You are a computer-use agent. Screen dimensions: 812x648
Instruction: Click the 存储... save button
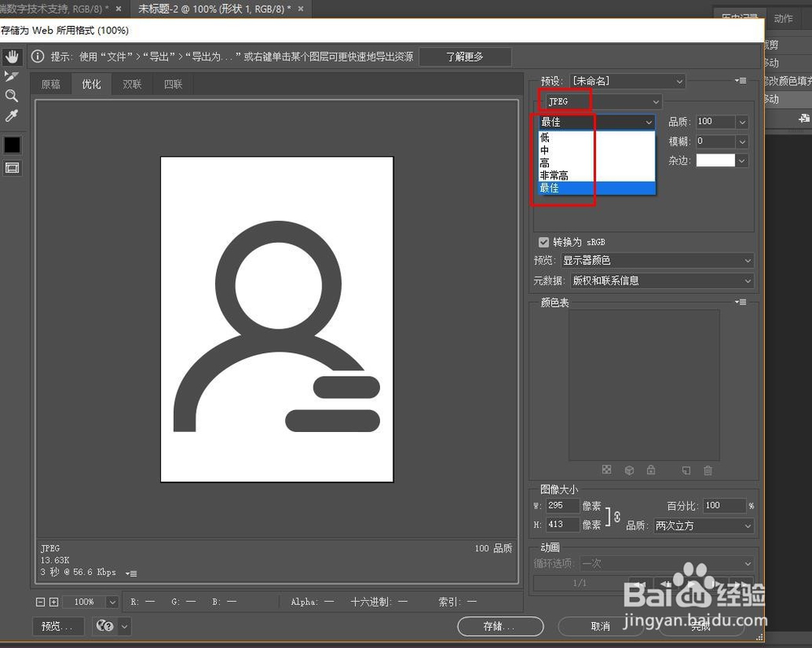pos(500,626)
